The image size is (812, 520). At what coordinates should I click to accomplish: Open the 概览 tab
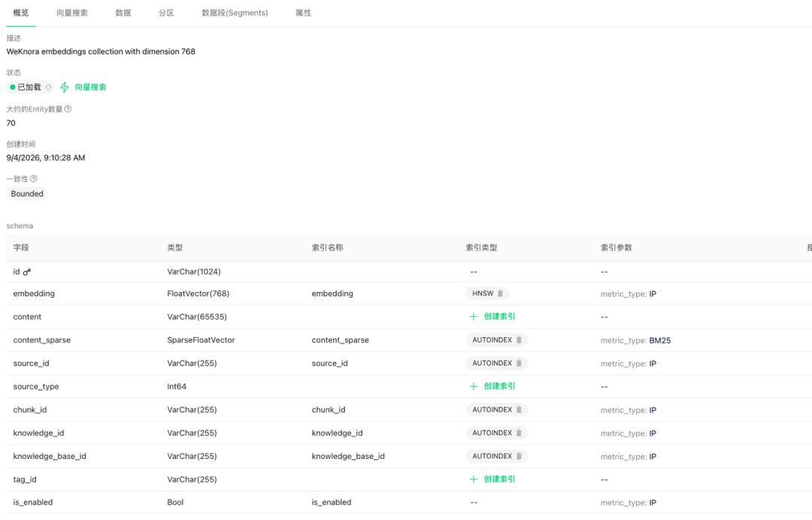coord(21,13)
